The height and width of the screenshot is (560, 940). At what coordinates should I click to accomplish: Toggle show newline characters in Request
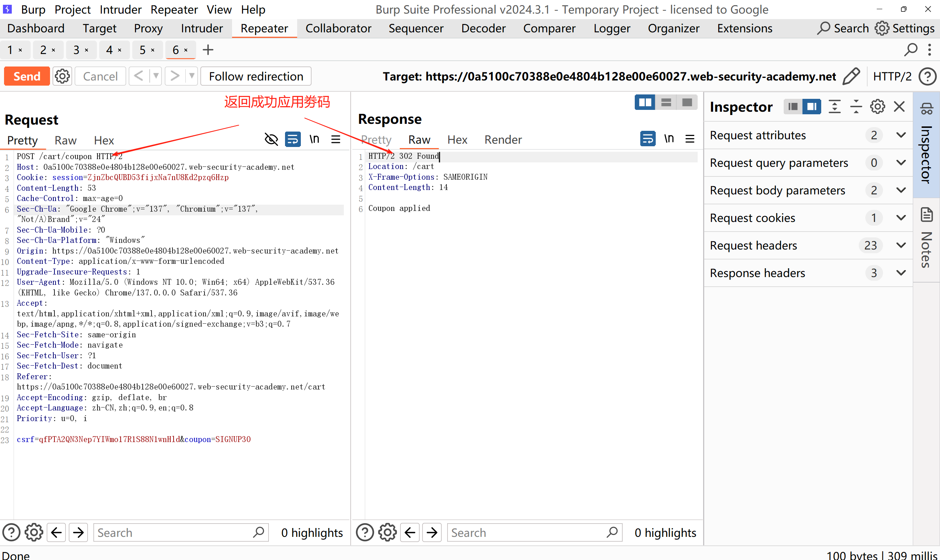pyautogui.click(x=314, y=140)
